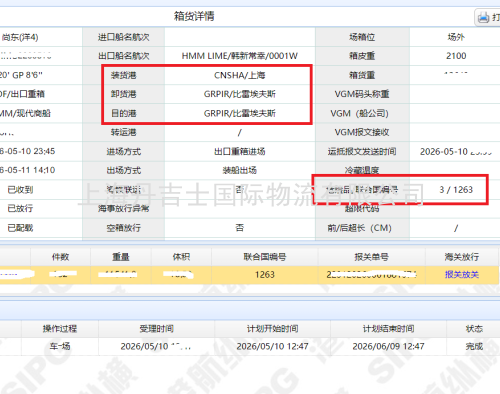The height and width of the screenshot is (394, 500).
Task: Click the VGM报文接收 label
Action: (x=362, y=132)
